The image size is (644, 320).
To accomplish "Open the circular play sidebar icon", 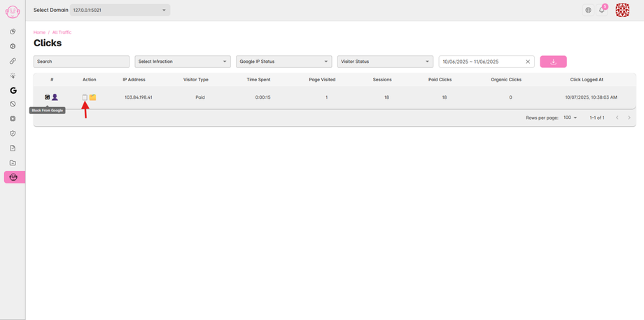I will 13,46.
